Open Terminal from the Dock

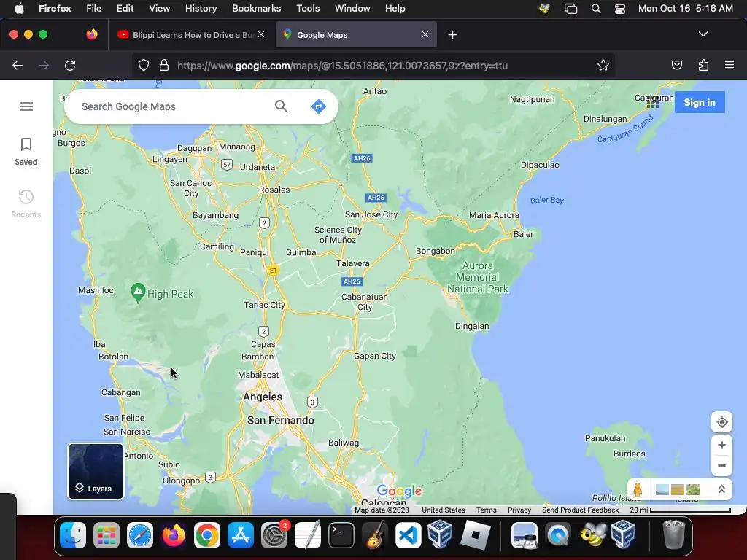341,535
